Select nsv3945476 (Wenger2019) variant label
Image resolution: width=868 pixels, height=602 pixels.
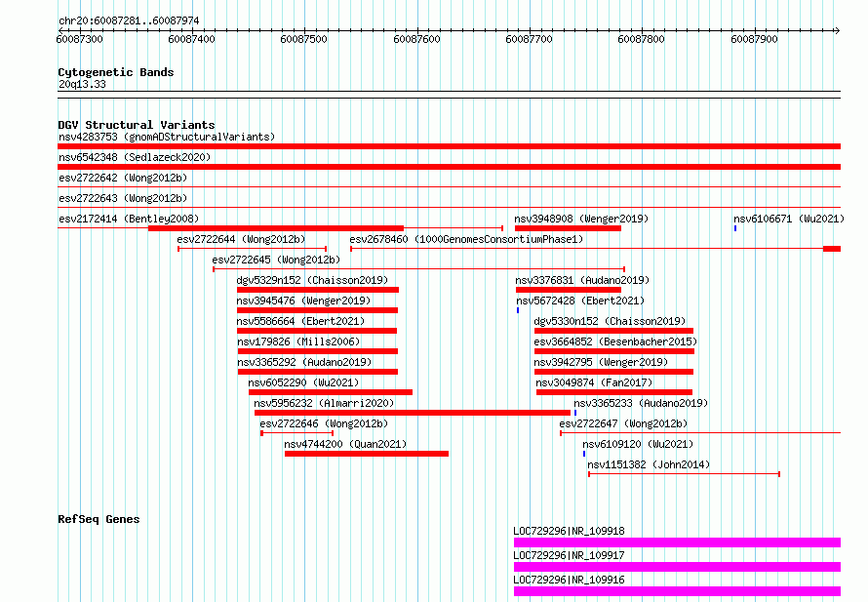[303, 301]
